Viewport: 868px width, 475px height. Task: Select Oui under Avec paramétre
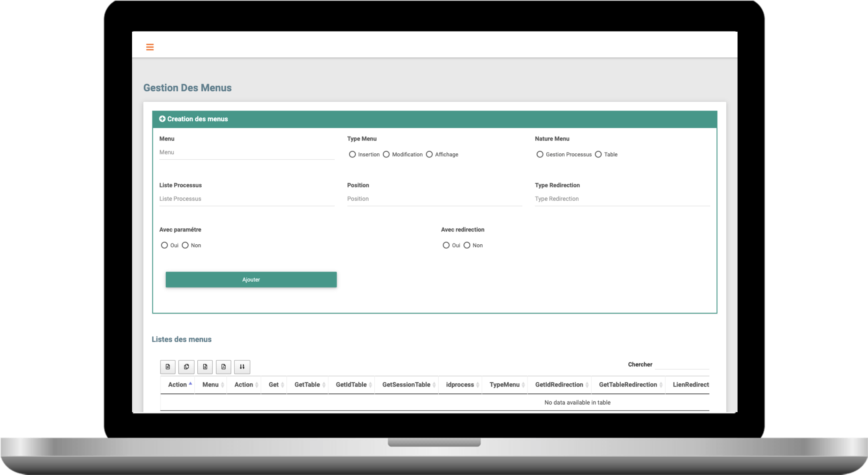coord(164,245)
